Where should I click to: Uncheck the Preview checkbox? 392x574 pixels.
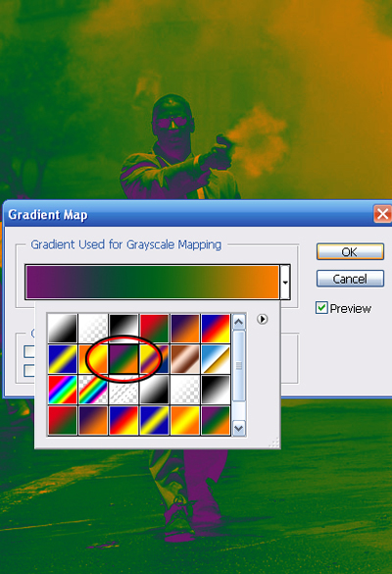tap(321, 308)
